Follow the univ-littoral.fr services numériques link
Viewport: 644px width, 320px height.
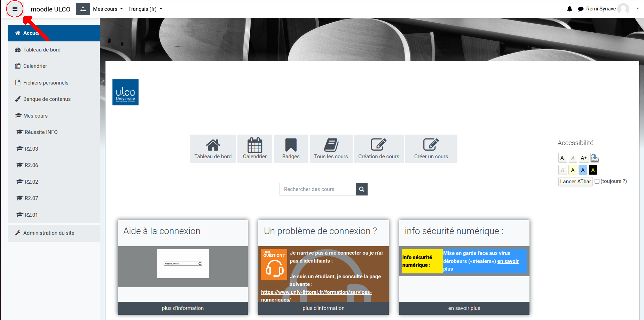[316, 292]
